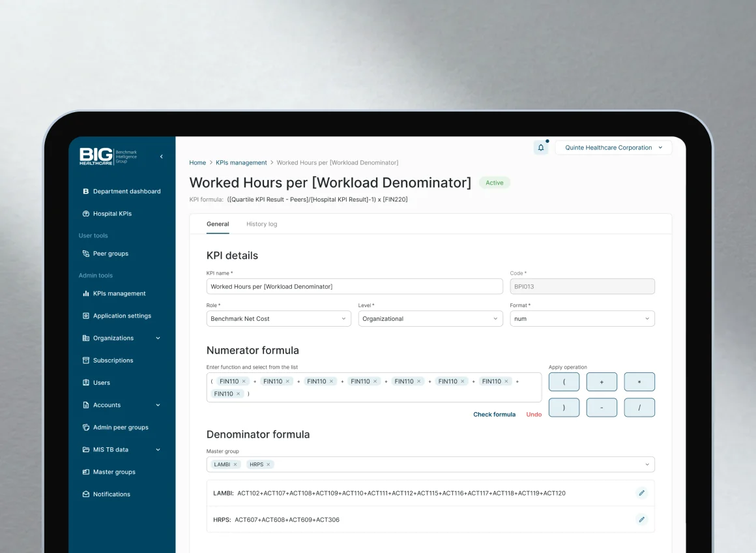
Task: Click the Code field showing BPI013
Action: click(583, 286)
